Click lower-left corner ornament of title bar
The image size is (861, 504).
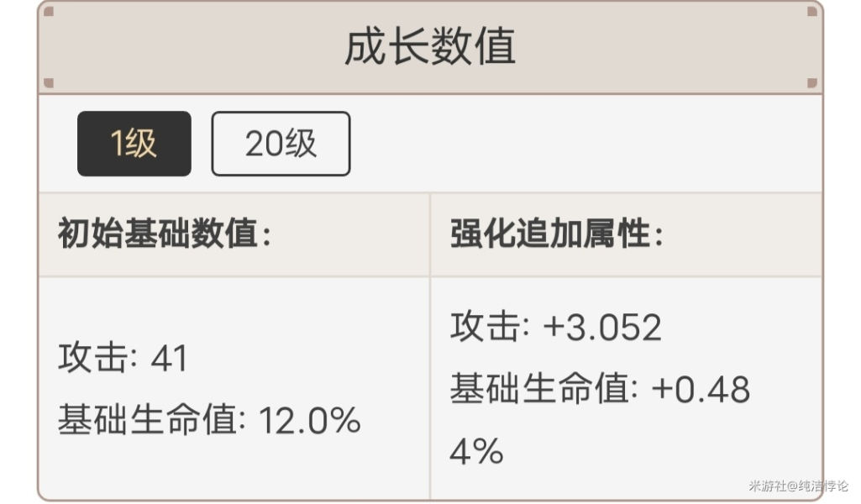(x=49, y=82)
